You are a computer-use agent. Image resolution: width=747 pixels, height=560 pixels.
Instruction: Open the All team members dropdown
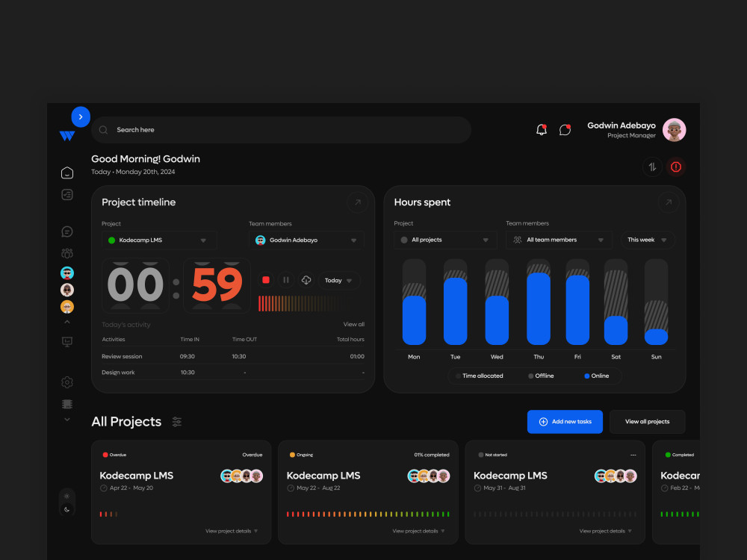558,240
